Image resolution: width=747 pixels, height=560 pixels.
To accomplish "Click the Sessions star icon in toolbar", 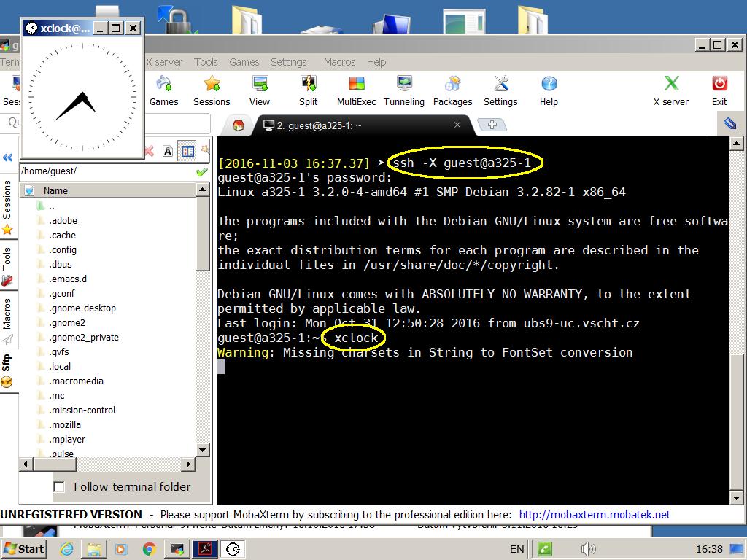I will (x=212, y=90).
